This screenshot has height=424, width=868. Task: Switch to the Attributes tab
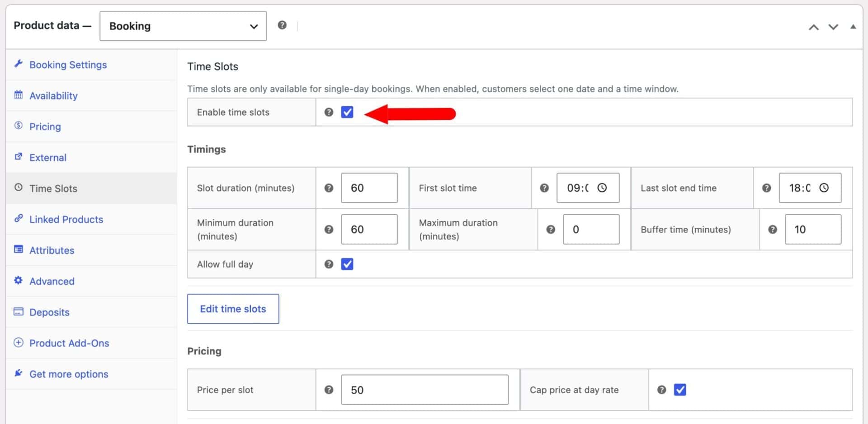point(91,250)
